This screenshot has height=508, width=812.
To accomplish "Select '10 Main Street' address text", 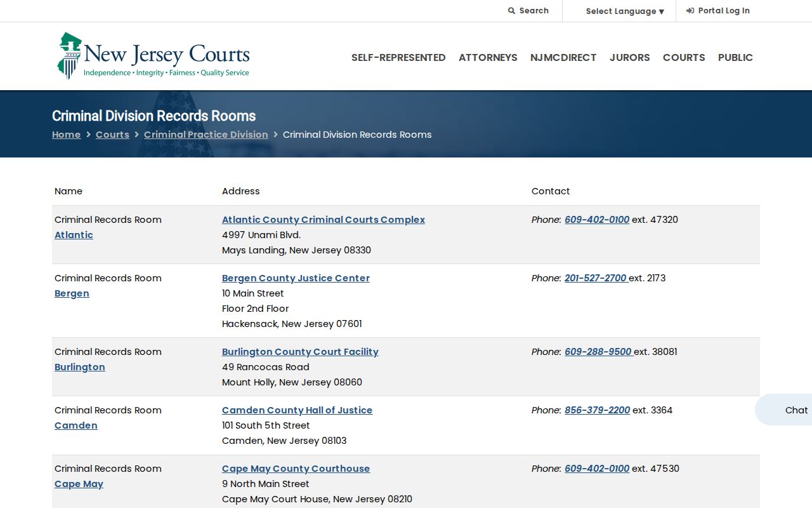I will click(x=253, y=293).
